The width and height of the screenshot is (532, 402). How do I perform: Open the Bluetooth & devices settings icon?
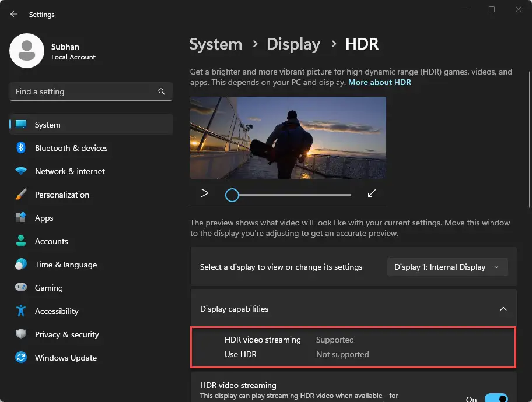(21, 148)
